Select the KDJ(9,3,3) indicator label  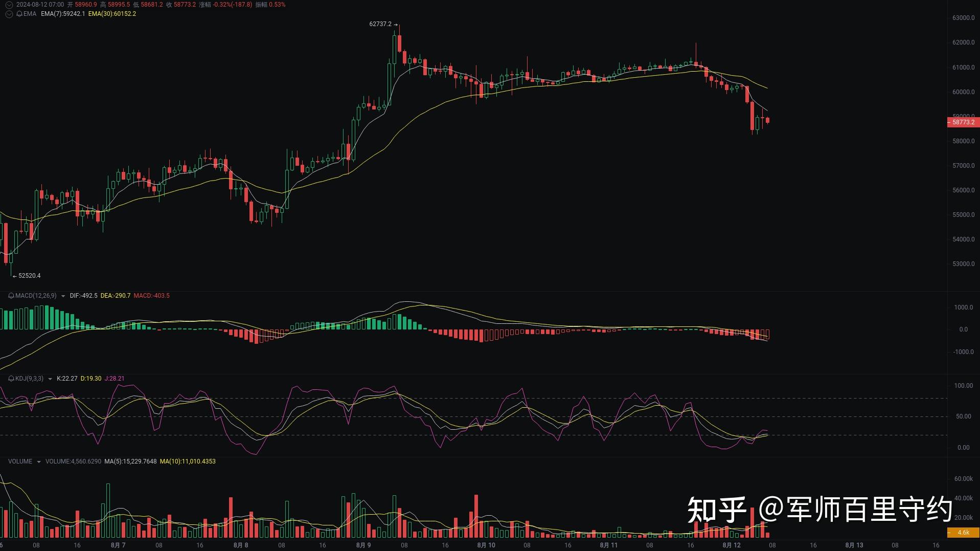tap(29, 379)
